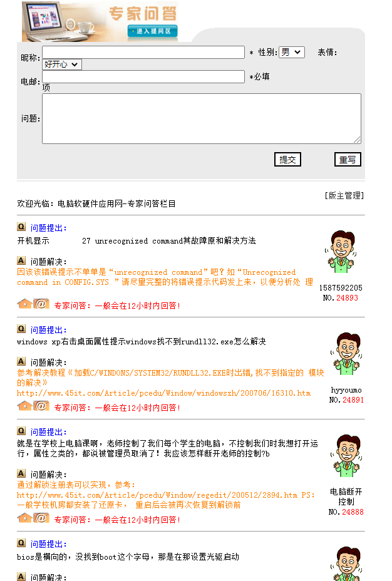This screenshot has width=392, height=581.
Task: Click the 问题 question text area
Action: [202, 118]
